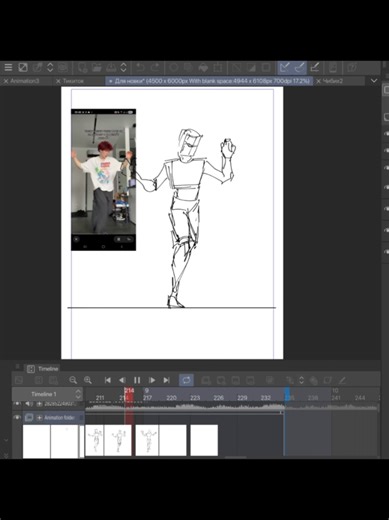The width and height of the screenshot is (389, 520).
Task: Click the audio waveform track
Action: pos(232,407)
